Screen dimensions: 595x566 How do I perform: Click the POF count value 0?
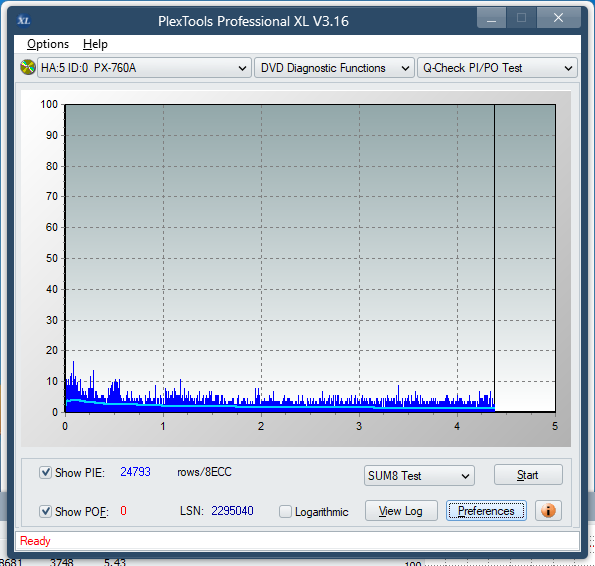coord(123,511)
